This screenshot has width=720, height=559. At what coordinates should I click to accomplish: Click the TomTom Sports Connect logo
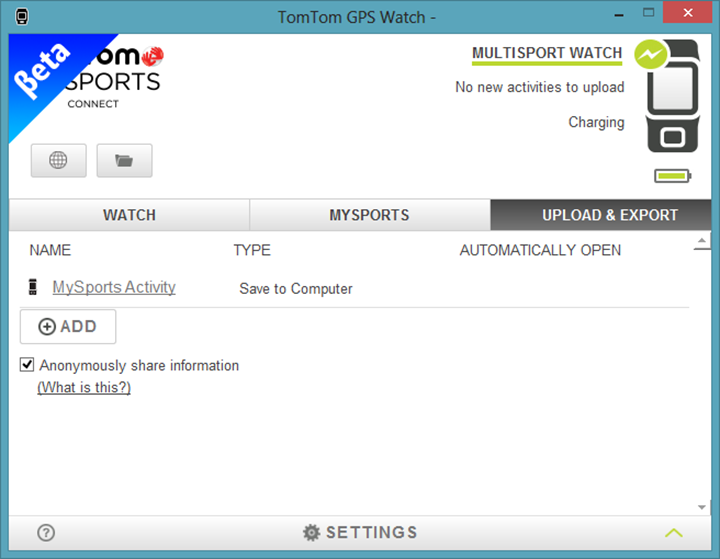[x=115, y=77]
